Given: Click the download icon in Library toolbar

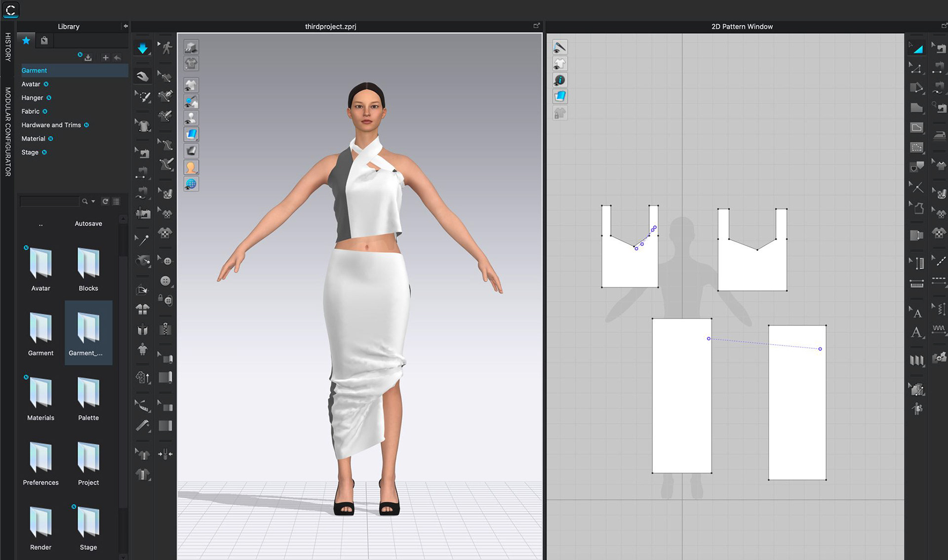Looking at the screenshot, I should click(x=88, y=58).
